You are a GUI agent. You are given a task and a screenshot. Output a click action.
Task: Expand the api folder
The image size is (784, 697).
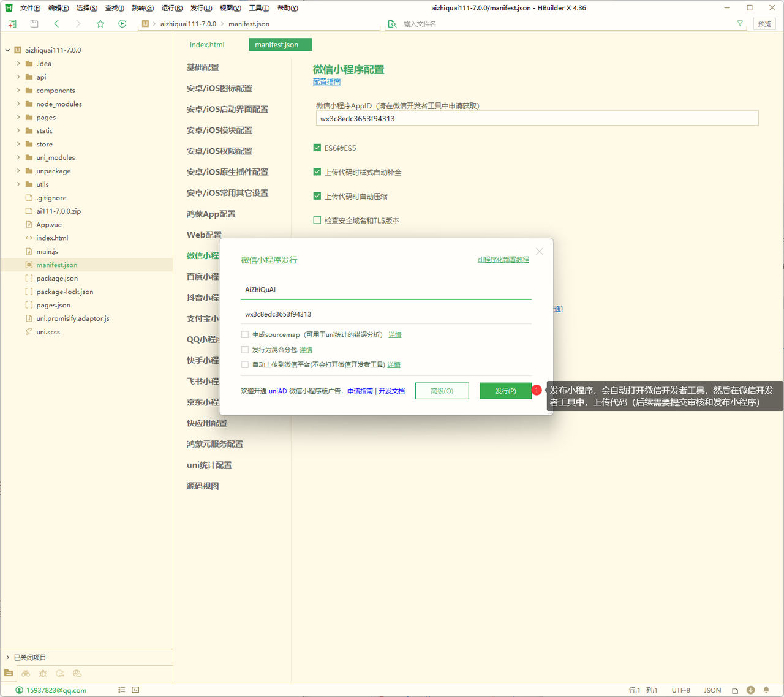18,77
